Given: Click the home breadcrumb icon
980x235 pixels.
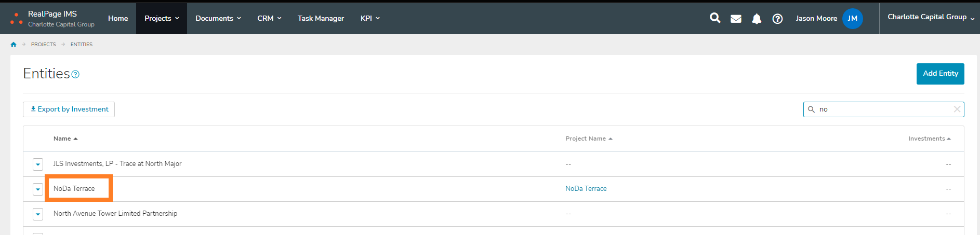Looking at the screenshot, I should pyautogui.click(x=14, y=45).
